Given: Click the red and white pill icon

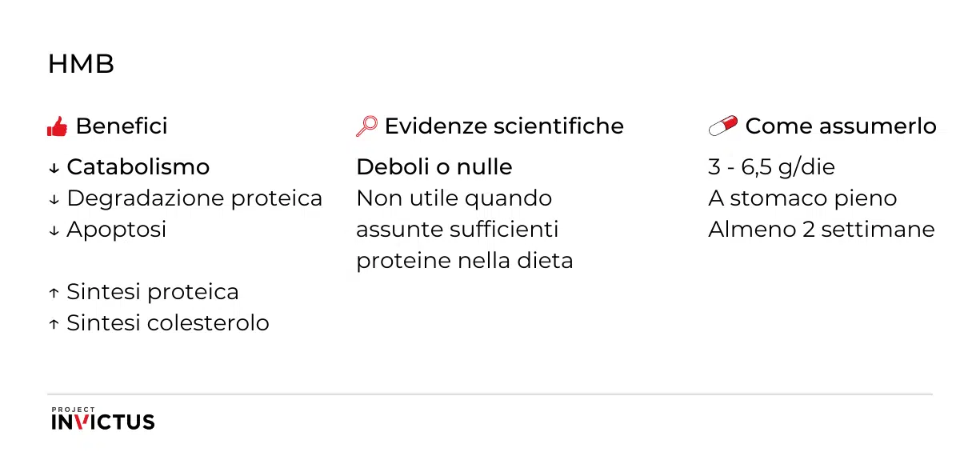Looking at the screenshot, I should pyautogui.click(x=722, y=126).
